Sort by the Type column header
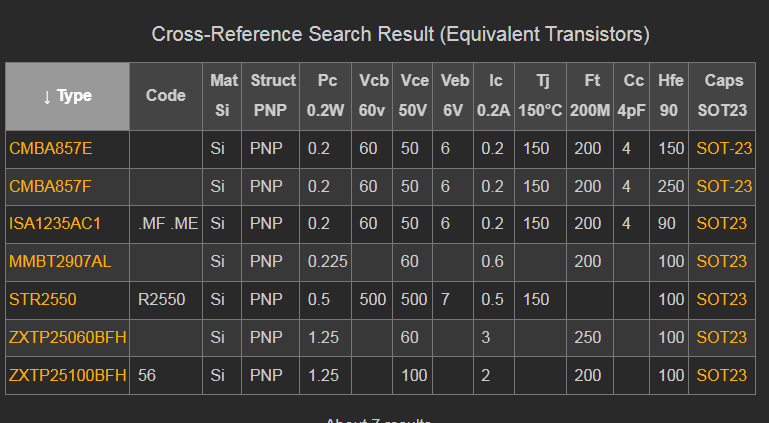This screenshot has height=423, width=769. pos(67,96)
